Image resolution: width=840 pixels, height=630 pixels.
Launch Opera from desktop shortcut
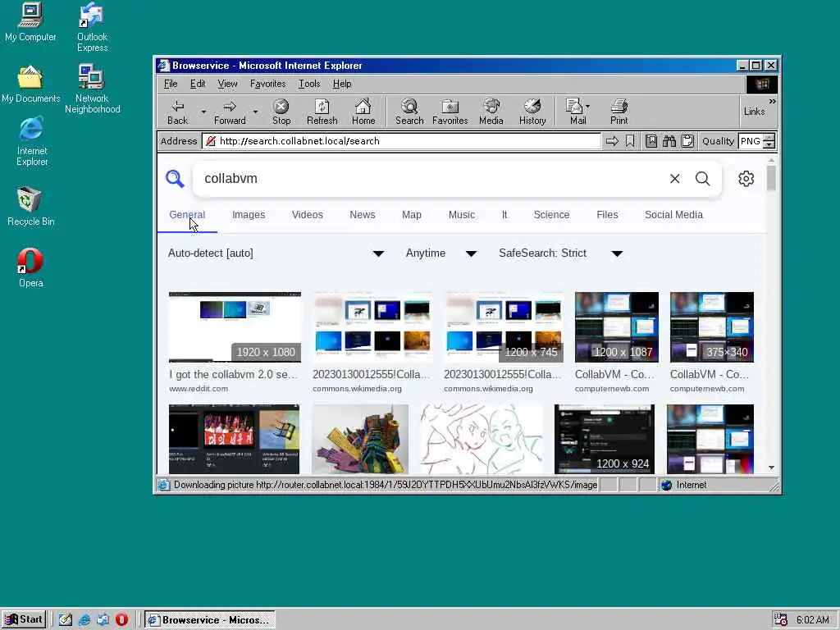[30, 268]
